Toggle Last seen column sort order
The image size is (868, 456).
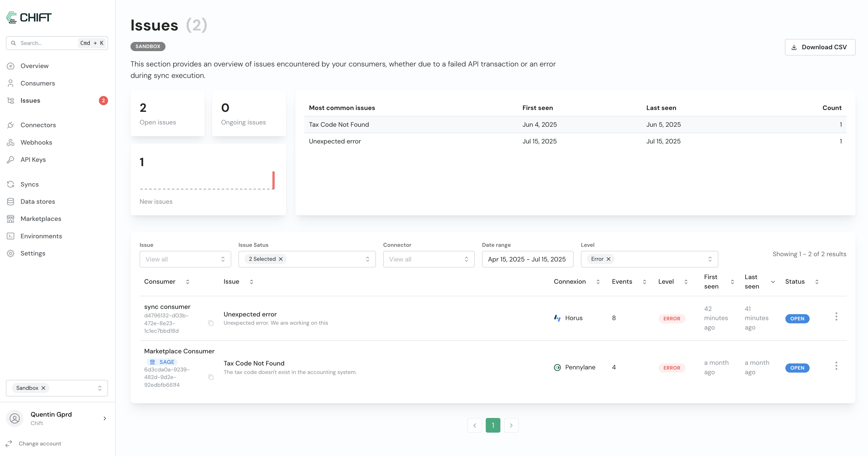click(x=773, y=282)
